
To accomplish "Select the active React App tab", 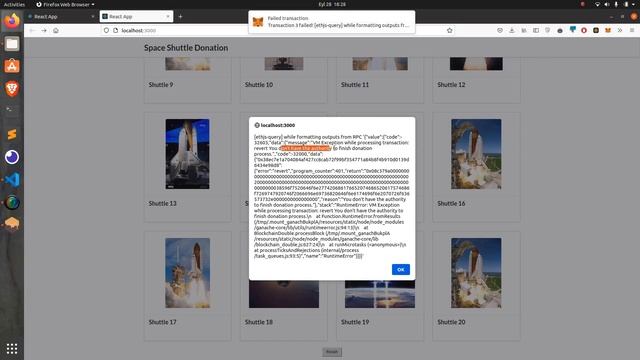I will pyautogui.click(x=136, y=17).
